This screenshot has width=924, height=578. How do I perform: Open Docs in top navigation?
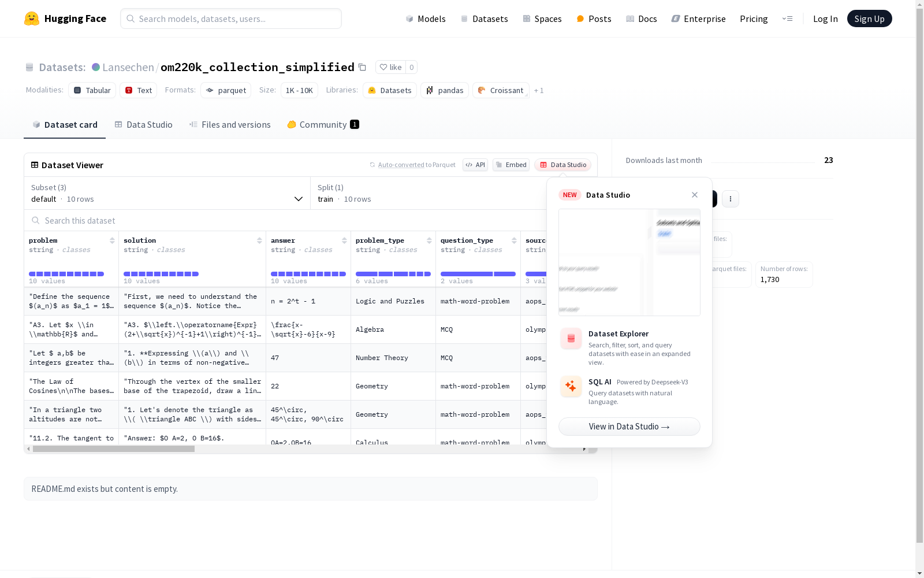pos(641,18)
